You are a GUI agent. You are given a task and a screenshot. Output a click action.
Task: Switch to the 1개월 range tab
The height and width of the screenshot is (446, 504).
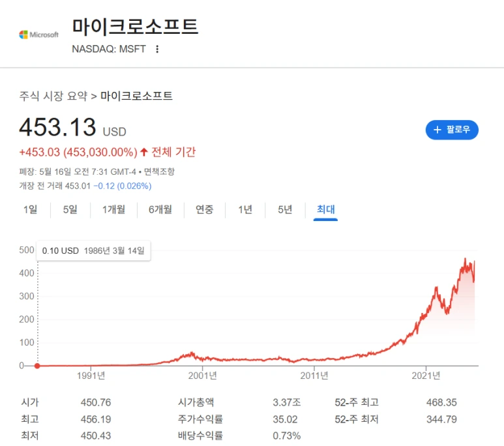pos(113,210)
